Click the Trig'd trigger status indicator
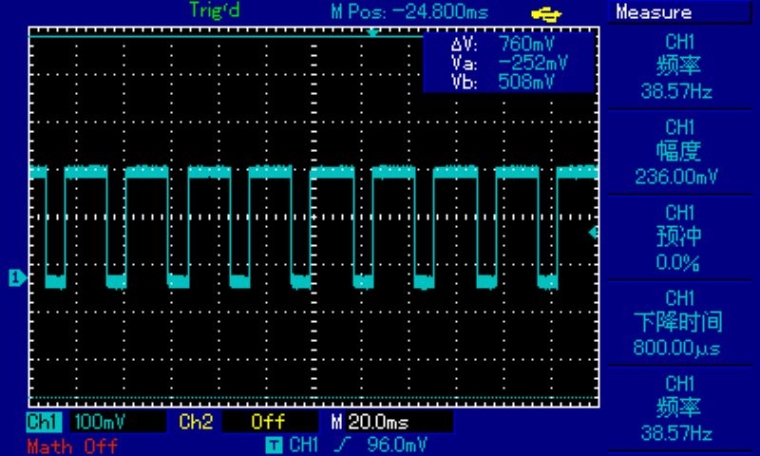Image resolution: width=760 pixels, height=456 pixels. pos(216,10)
